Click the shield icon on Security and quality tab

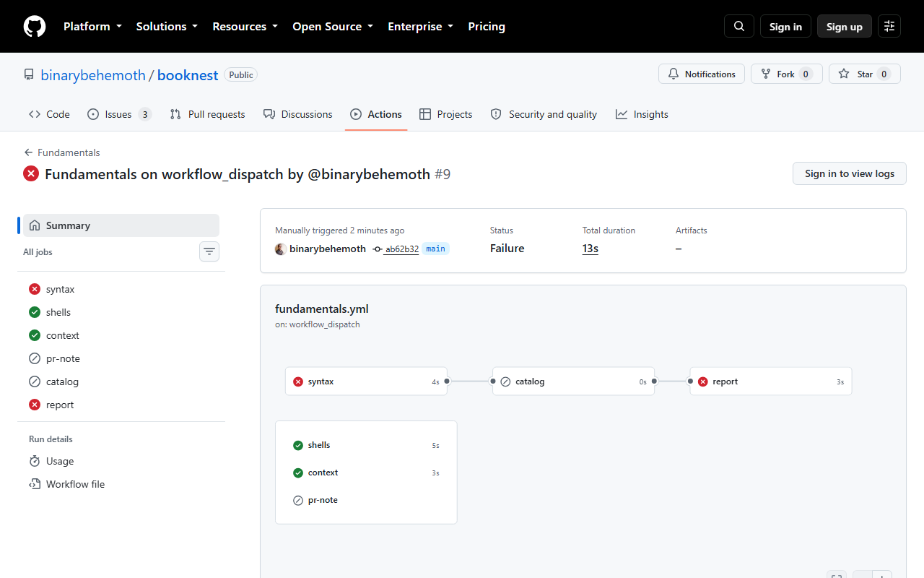[496, 114]
